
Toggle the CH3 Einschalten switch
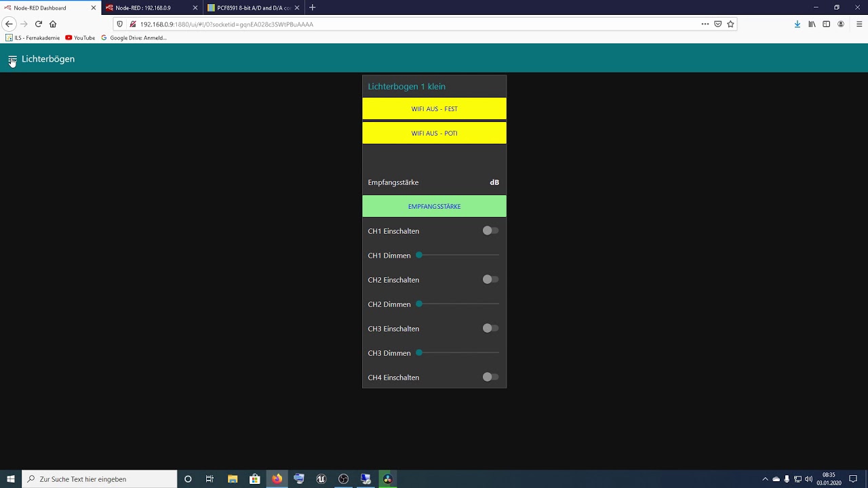pyautogui.click(x=490, y=328)
